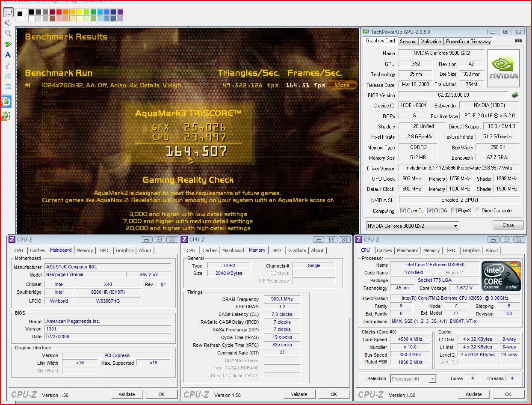This screenshot has height=405, width=532.
Task: Choose the polygon shape tool
Action: (8, 76)
